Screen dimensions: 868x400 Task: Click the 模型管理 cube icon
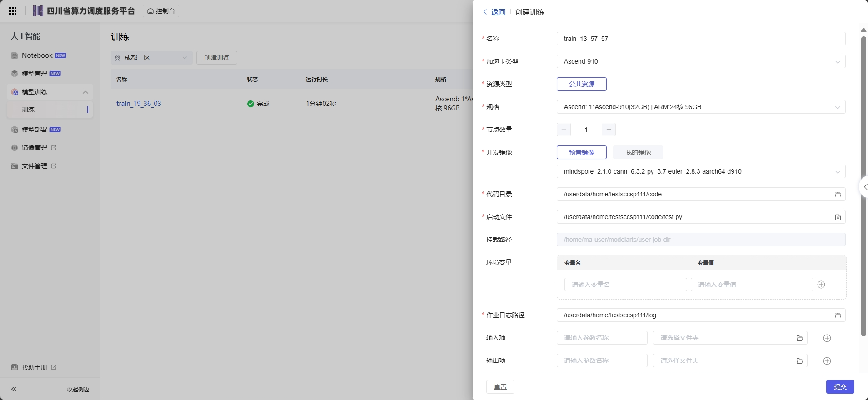[15, 74]
